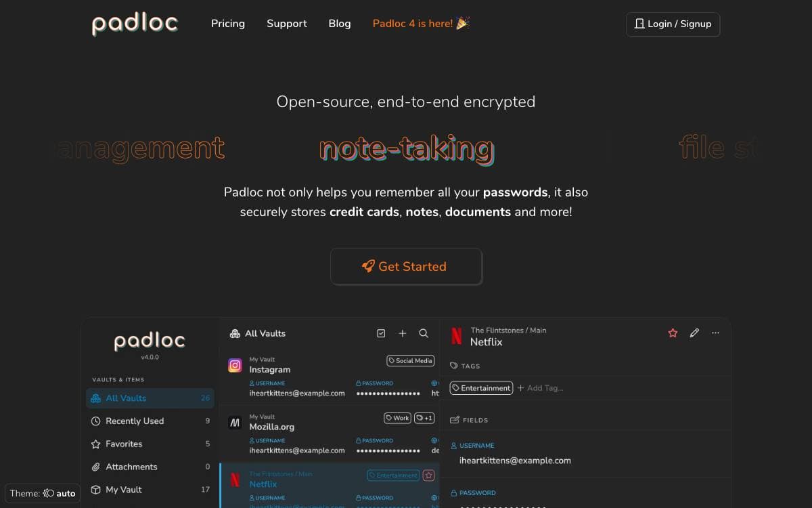Click the plus icon to add an item
This screenshot has width=812, height=508.
click(403, 333)
